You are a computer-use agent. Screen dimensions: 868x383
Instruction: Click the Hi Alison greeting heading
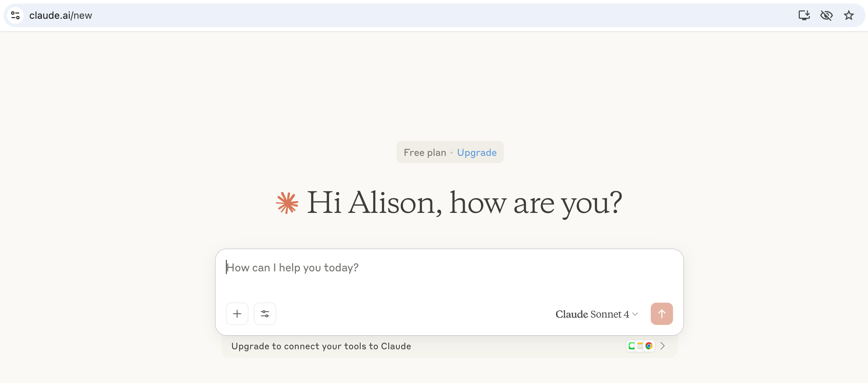coord(464,203)
